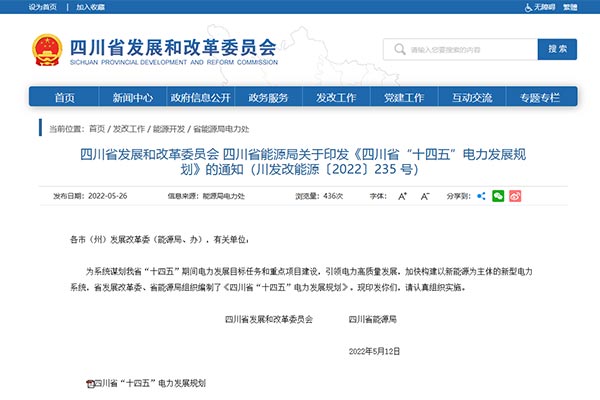Share the article to Weibo
600x400 pixels.
click(514, 196)
